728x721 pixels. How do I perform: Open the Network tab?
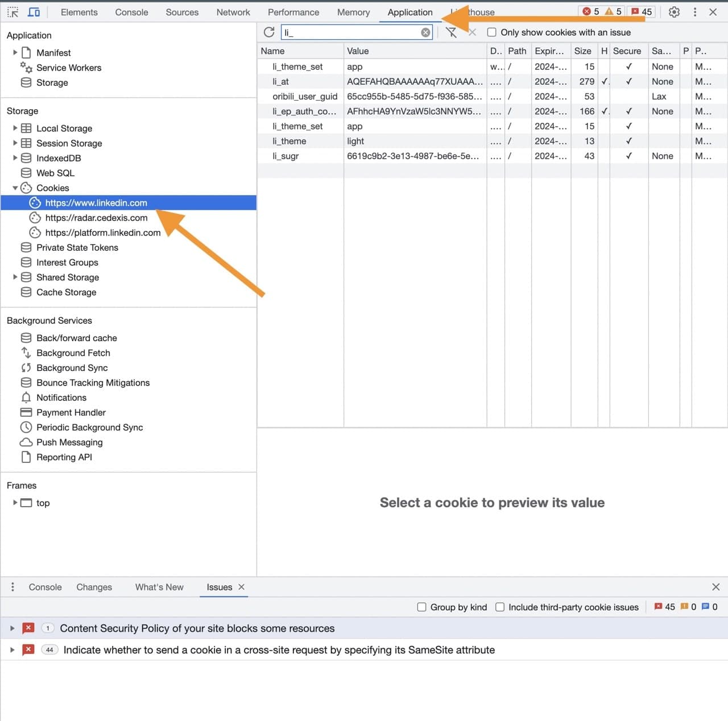pyautogui.click(x=233, y=12)
